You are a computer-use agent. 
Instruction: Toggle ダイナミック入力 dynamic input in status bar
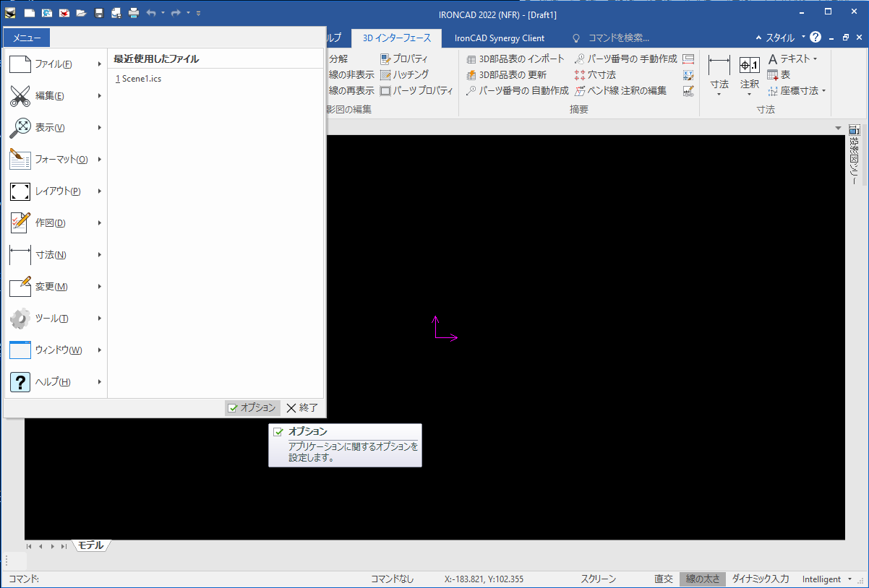(759, 579)
